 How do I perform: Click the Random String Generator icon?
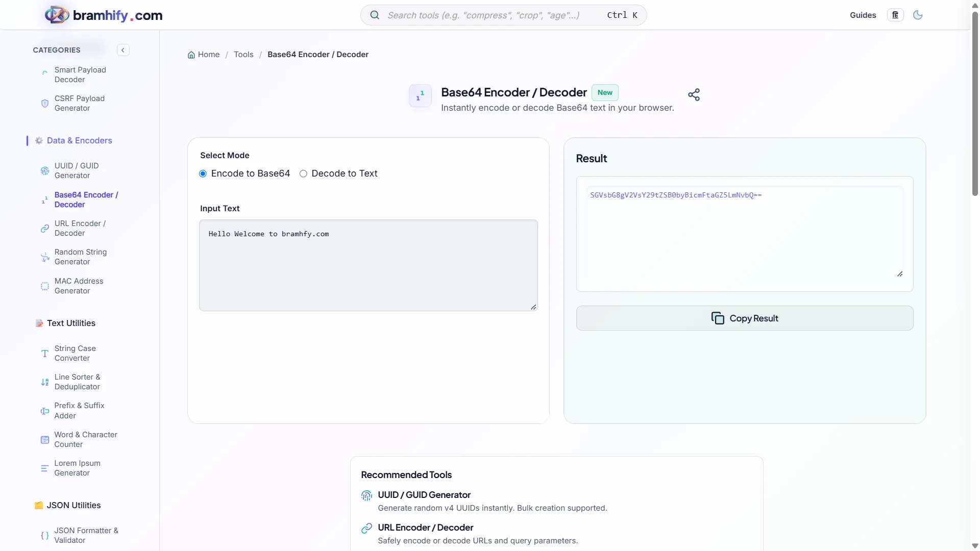coord(45,257)
